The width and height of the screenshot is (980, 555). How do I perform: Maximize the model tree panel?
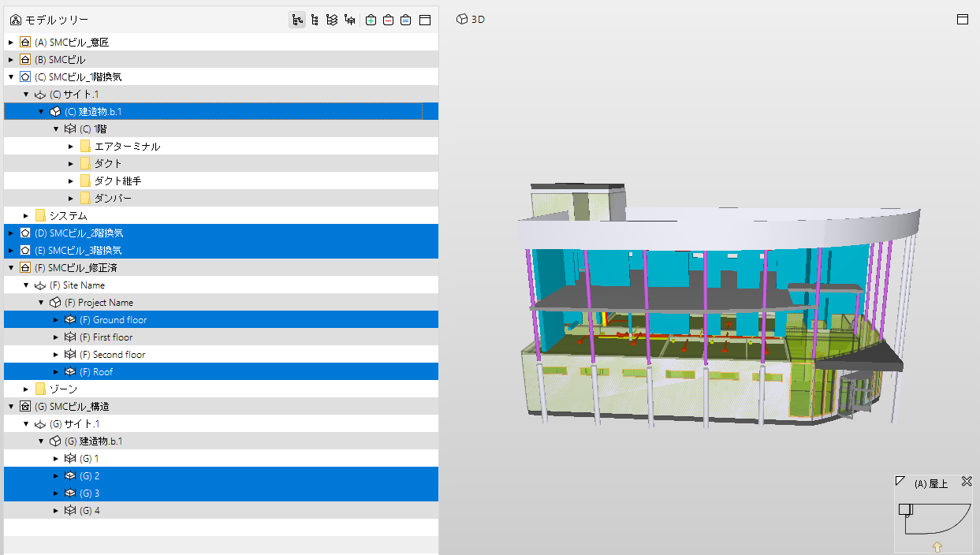tap(424, 20)
